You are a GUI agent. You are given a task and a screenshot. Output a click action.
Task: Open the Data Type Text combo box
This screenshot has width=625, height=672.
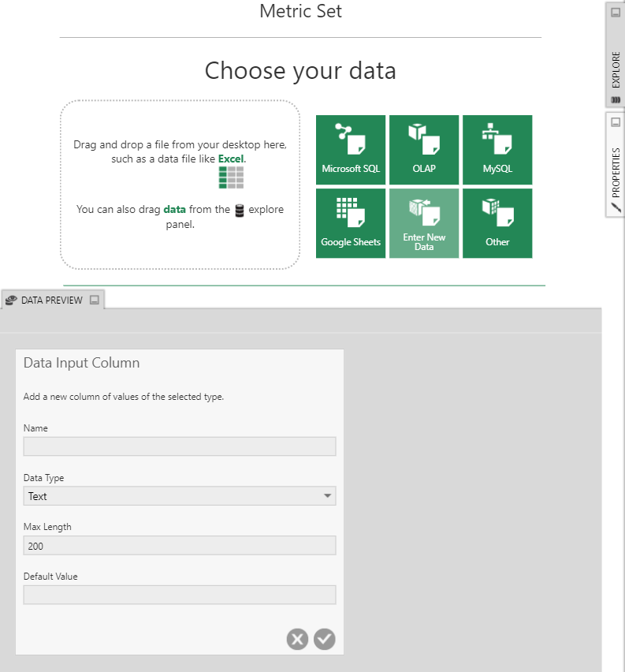pyautogui.click(x=173, y=496)
